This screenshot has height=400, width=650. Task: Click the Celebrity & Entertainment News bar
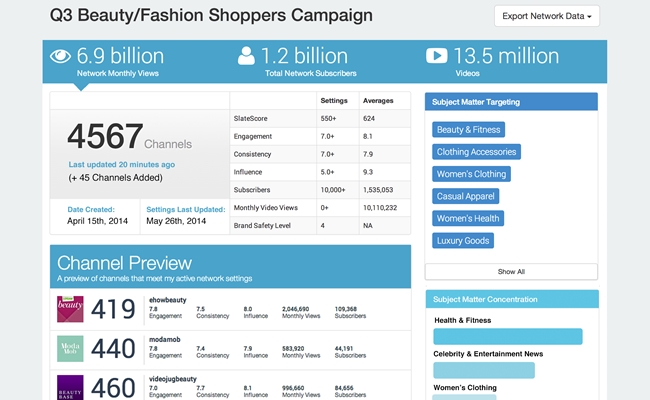click(484, 370)
